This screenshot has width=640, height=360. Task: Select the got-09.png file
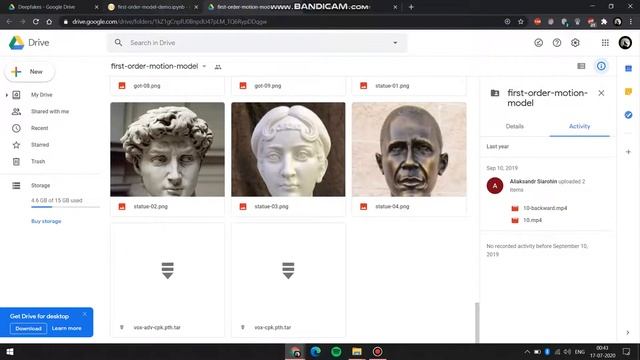click(288, 86)
